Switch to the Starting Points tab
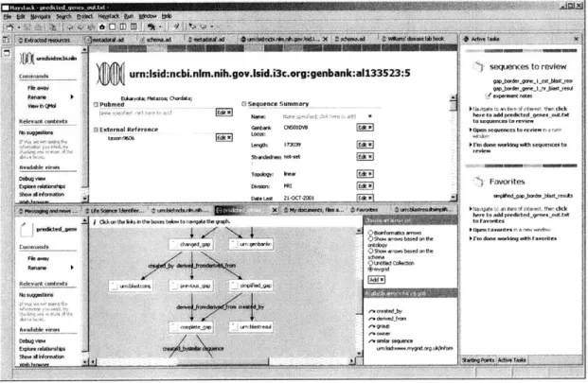 click(478, 360)
